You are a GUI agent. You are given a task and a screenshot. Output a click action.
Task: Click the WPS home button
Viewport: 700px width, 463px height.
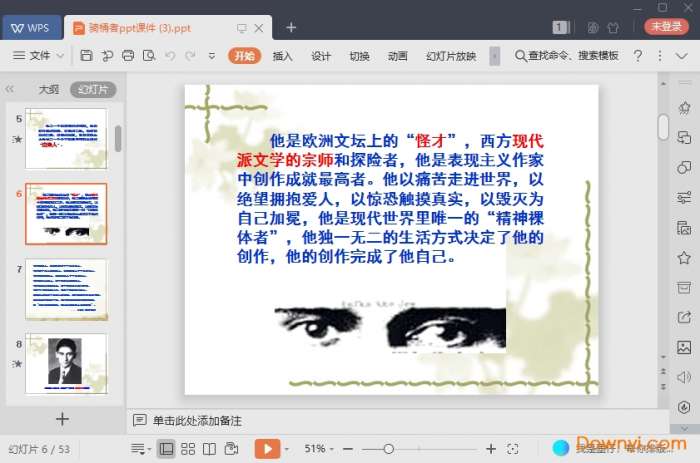click(31, 28)
